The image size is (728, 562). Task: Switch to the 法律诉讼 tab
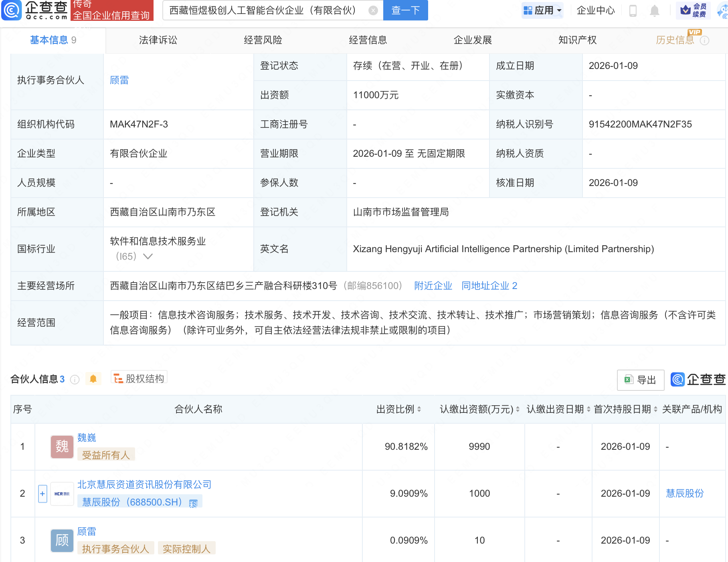pos(158,40)
